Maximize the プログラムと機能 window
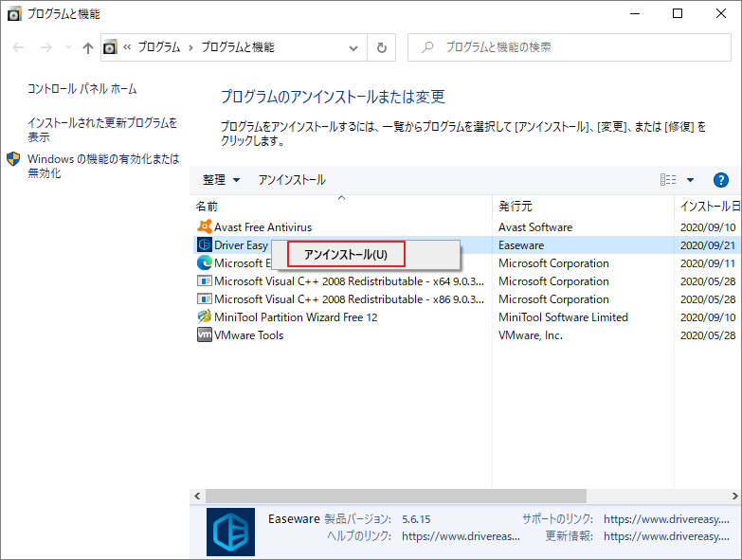 (x=678, y=13)
